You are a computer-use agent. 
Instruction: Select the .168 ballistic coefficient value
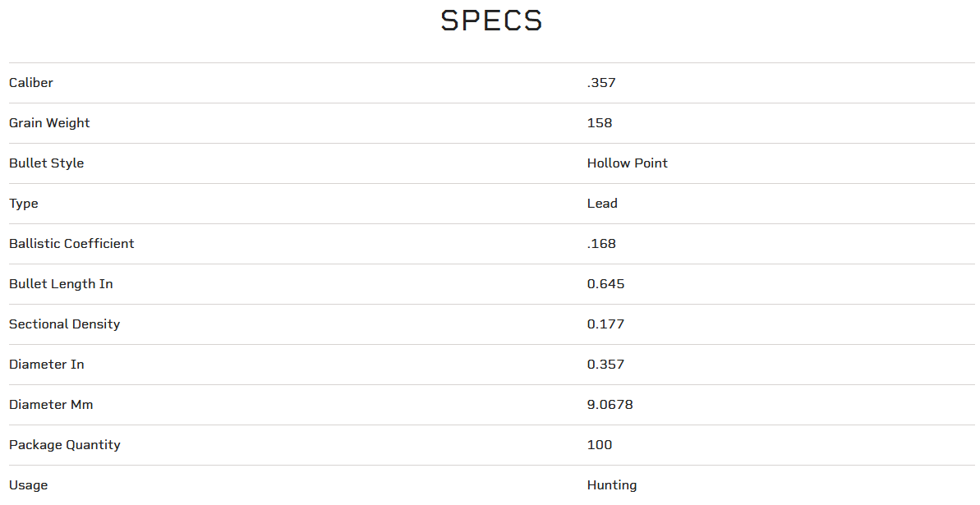(x=601, y=244)
